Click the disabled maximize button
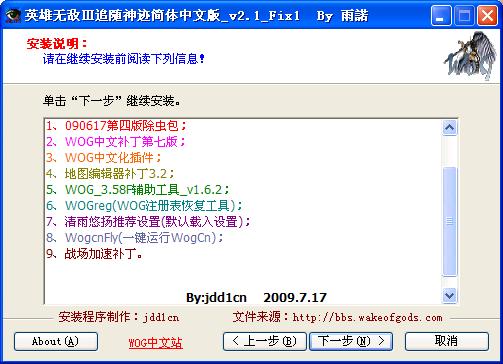Viewport: 503px width, 364px height. click(x=464, y=16)
